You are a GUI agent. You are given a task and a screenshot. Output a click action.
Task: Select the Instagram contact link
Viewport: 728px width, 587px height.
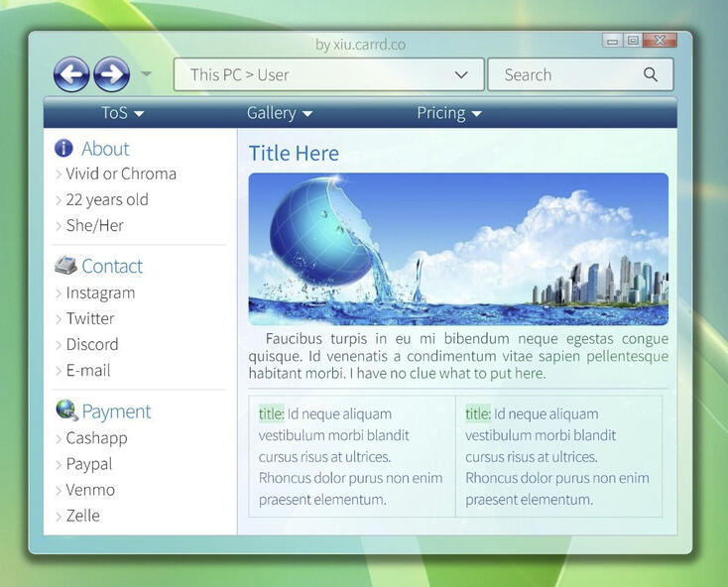click(x=100, y=293)
